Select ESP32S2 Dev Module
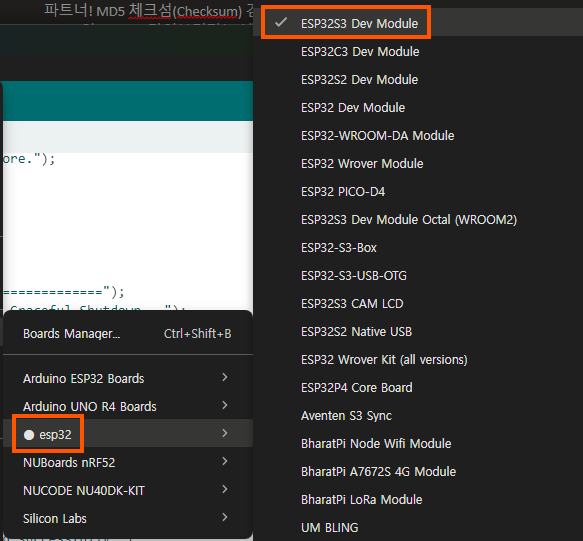Image resolution: width=583 pixels, height=541 pixels. click(418, 80)
